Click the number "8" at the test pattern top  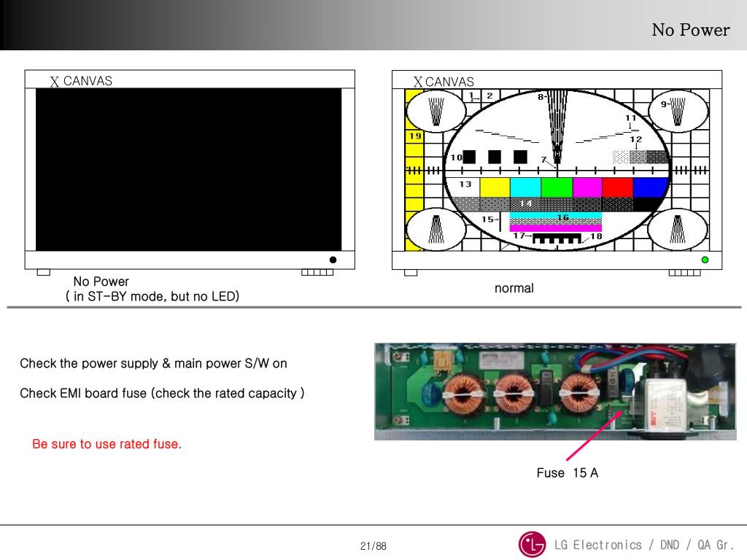[x=541, y=97]
